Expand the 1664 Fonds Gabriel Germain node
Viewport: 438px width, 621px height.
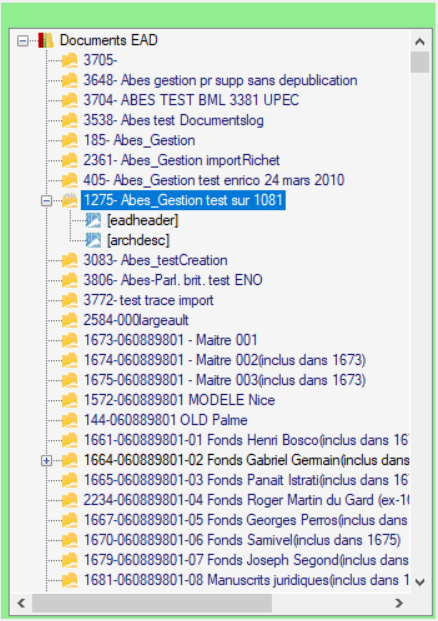click(46, 460)
